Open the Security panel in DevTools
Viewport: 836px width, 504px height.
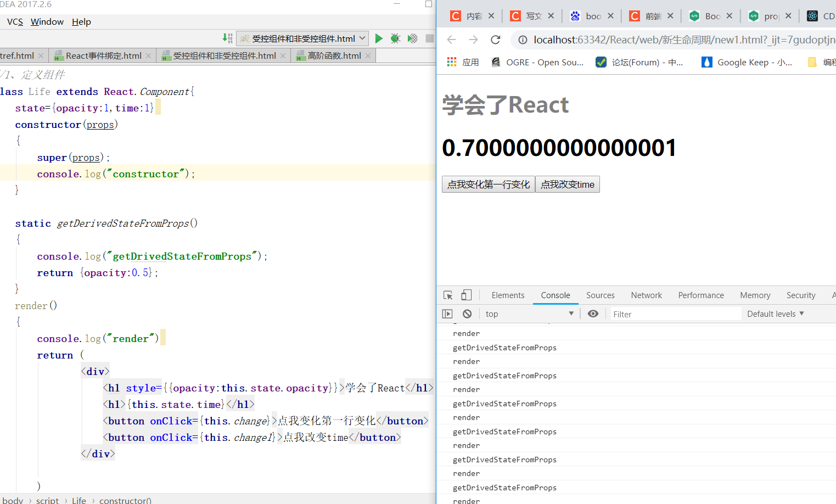[801, 295]
